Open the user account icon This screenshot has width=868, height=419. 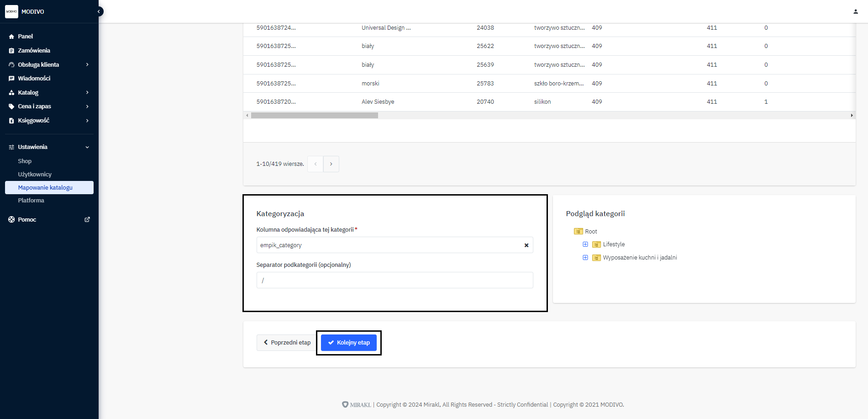coord(855,11)
